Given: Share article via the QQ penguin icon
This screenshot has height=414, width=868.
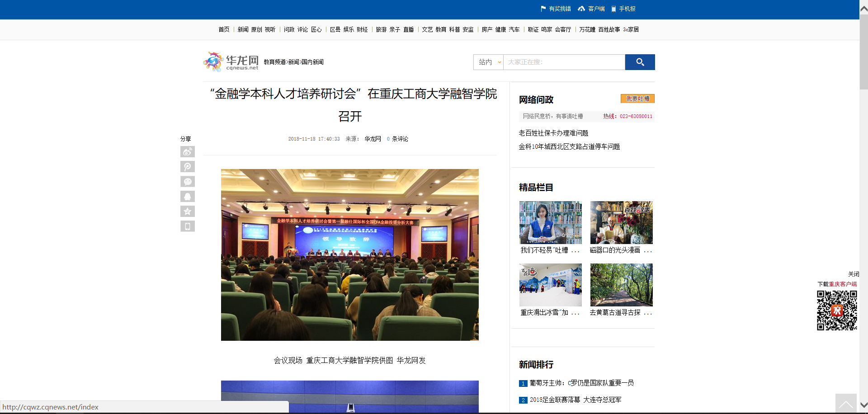Looking at the screenshot, I should pos(187,197).
